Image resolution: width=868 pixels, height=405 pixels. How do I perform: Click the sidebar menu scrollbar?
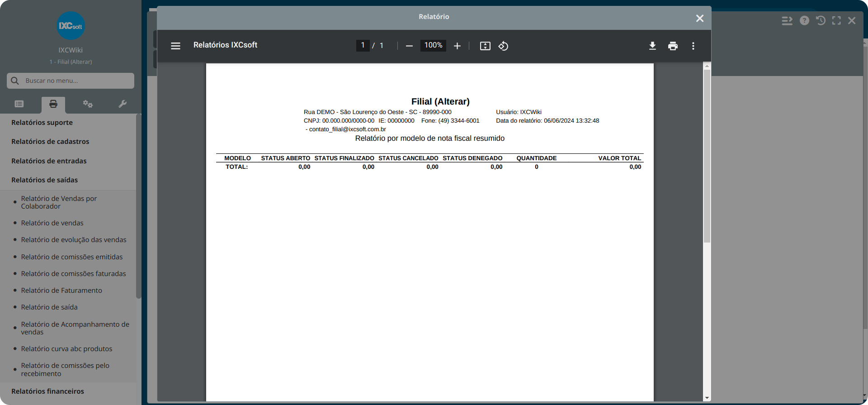(x=139, y=206)
